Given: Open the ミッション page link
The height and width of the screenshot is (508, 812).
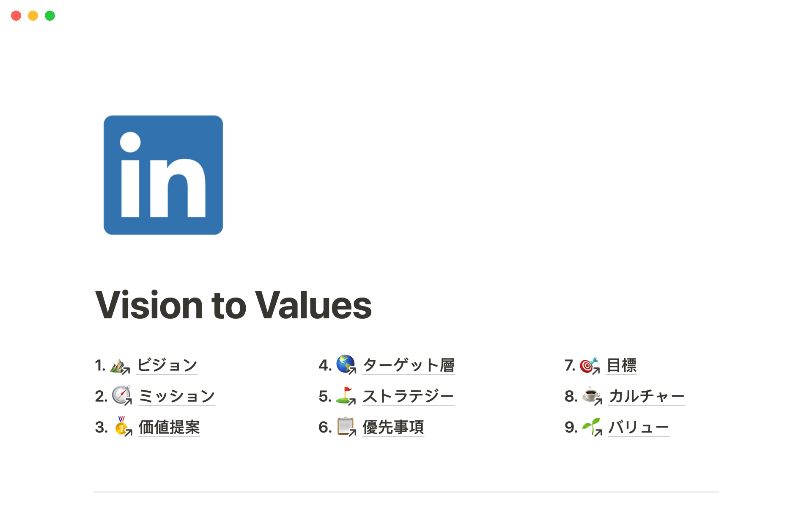Looking at the screenshot, I should click(177, 396).
